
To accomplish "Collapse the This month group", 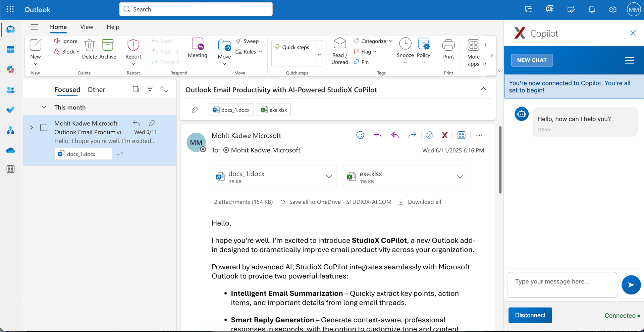I will [44, 107].
